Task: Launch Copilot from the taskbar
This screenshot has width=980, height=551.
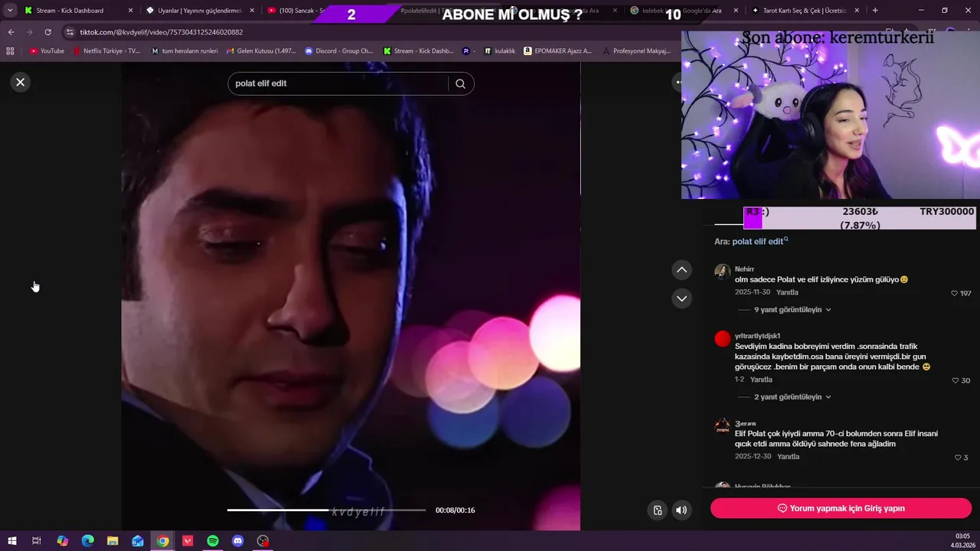Action: (63, 541)
